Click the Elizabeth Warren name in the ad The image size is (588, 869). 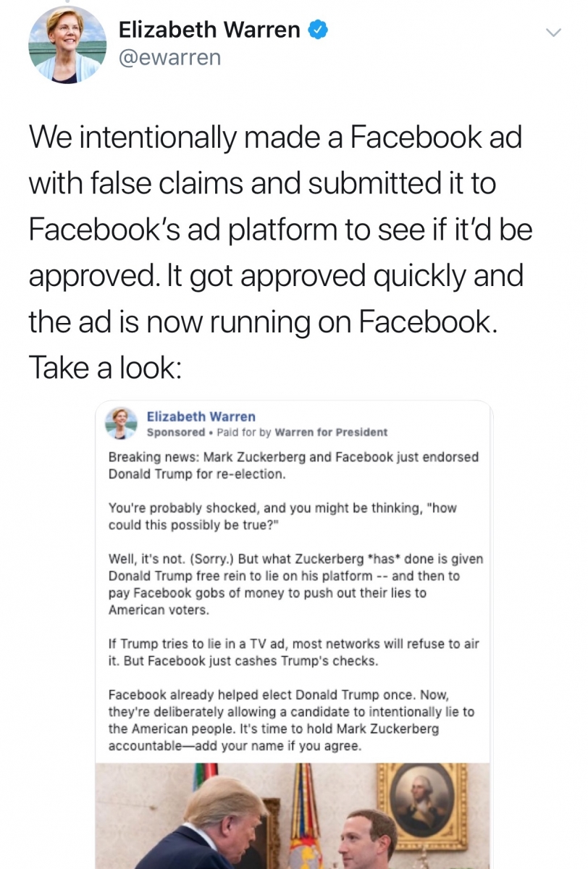(201, 416)
